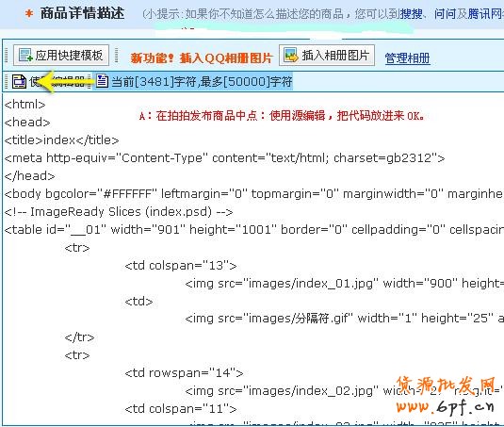Follow the 搜搜 link in the tip
Image resolution: width=504 pixels, height=427 pixels.
(x=411, y=14)
